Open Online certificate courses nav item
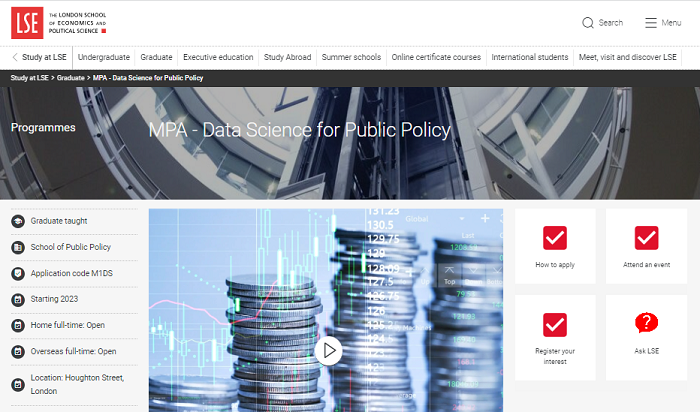700x412 pixels. (x=436, y=57)
